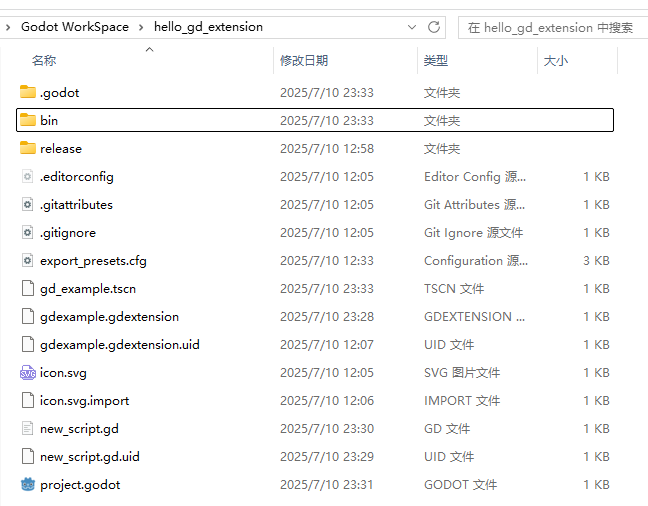Search in hello_gd_extension field
The width and height of the screenshot is (648, 506).
(x=552, y=28)
